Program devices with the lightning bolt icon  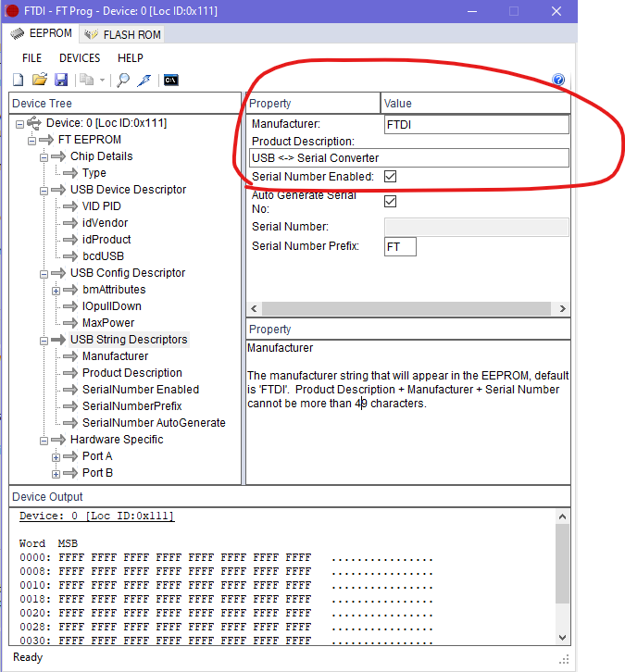pos(144,80)
